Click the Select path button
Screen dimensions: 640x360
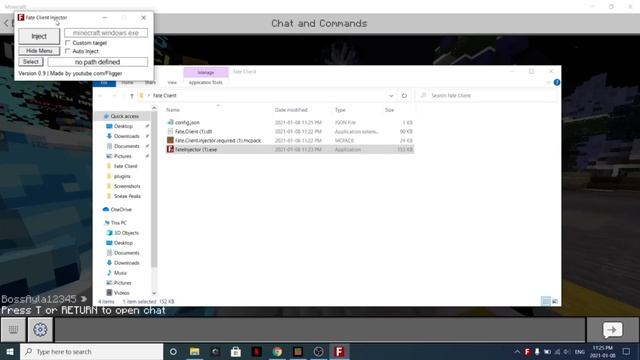31,62
